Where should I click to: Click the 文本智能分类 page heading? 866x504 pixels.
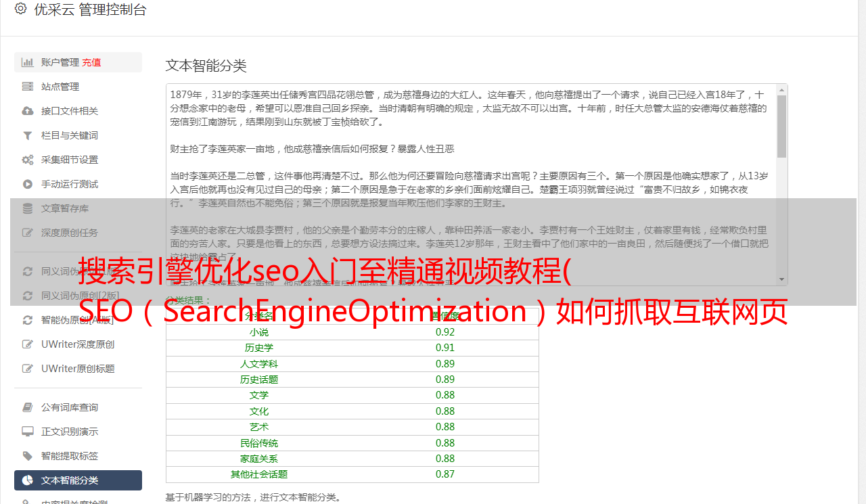tap(206, 66)
